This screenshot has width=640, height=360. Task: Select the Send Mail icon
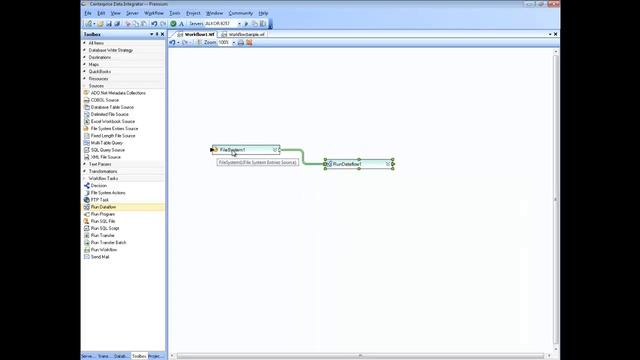87,257
